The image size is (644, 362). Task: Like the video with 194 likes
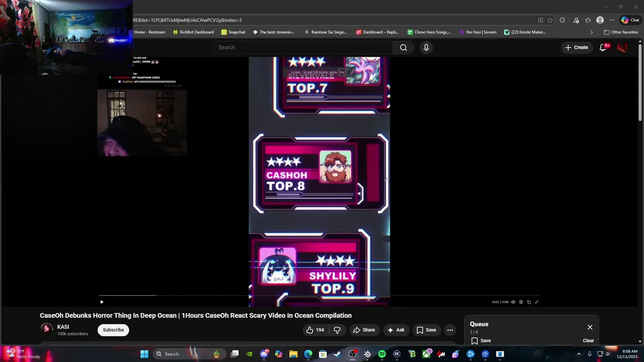click(x=315, y=330)
